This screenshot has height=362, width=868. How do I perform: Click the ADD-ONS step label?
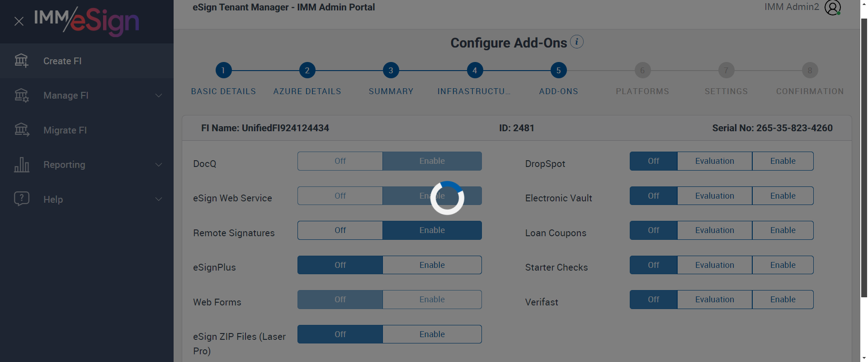click(559, 91)
